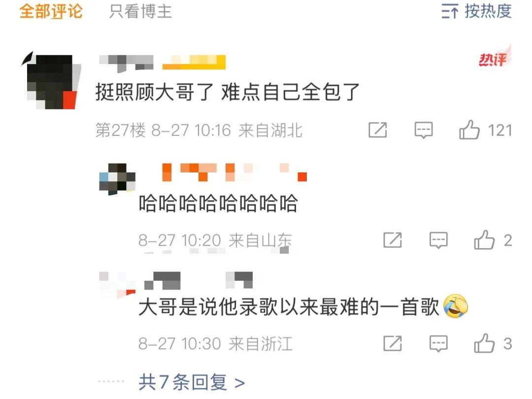532x399 pixels.
Task: Expand 共7条回复 thread
Action: [192, 382]
